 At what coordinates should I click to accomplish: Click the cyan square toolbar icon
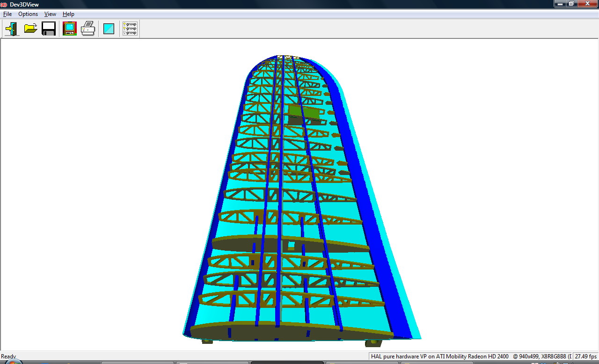(x=109, y=29)
